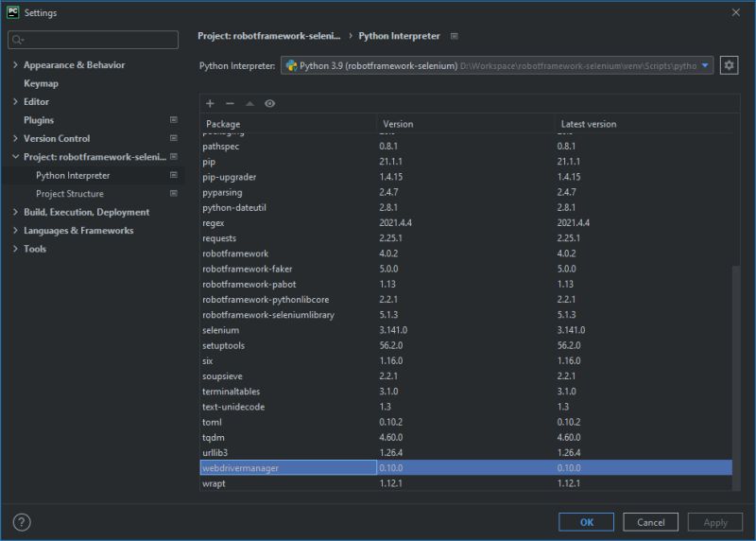The width and height of the screenshot is (756, 541).
Task: Select the pyparsing package row
Action: pyautogui.click(x=466, y=192)
